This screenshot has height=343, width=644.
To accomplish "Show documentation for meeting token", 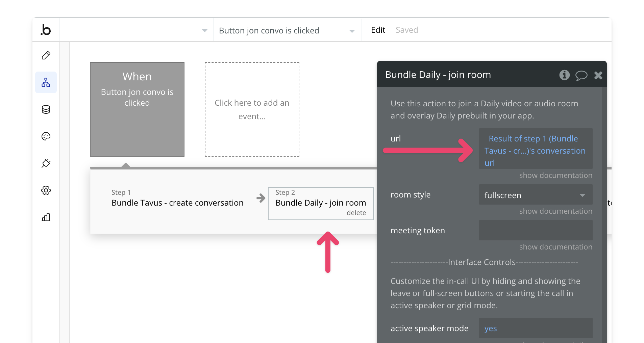I will 555,247.
